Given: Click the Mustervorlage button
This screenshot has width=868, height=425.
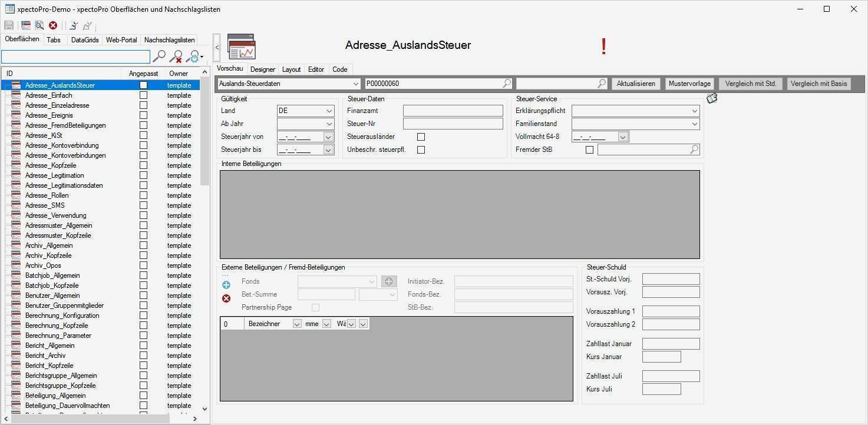Looking at the screenshot, I should pos(690,84).
